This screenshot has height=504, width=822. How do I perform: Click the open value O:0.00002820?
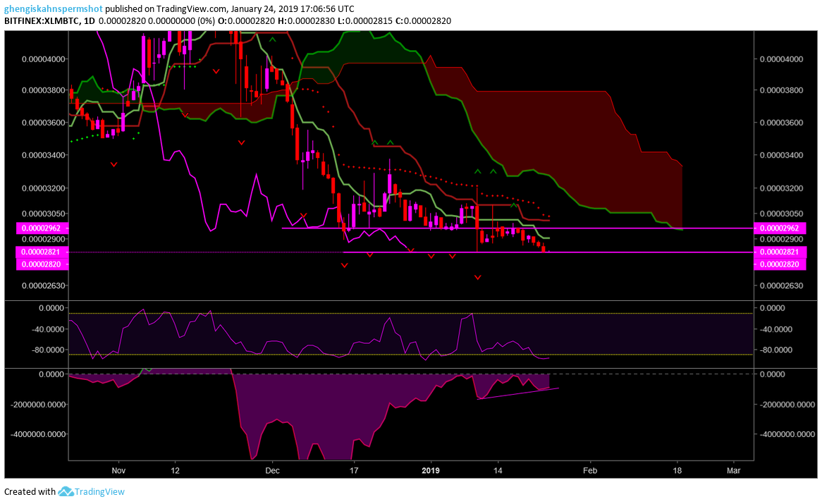[246, 21]
